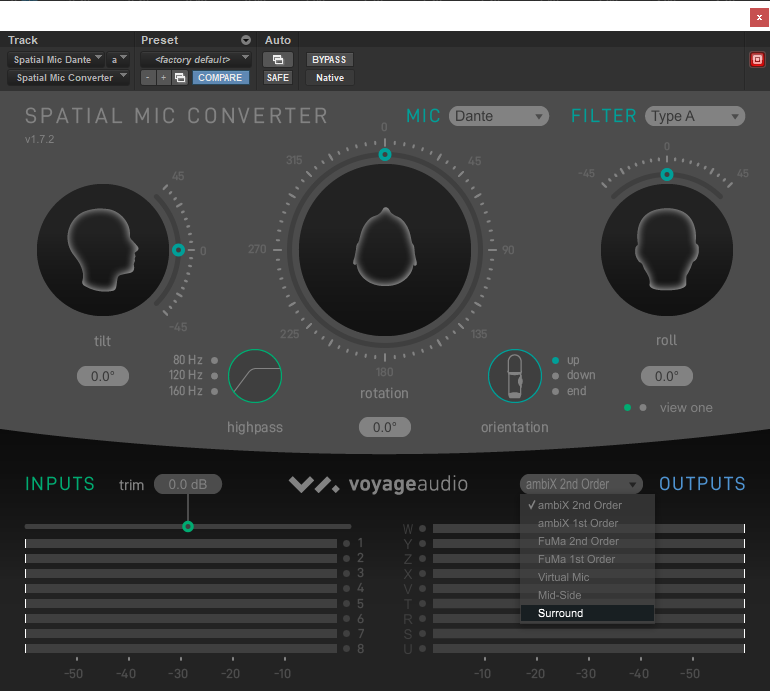Click the COMPARE button
Viewport: 770px width, 691px height.
[x=220, y=78]
